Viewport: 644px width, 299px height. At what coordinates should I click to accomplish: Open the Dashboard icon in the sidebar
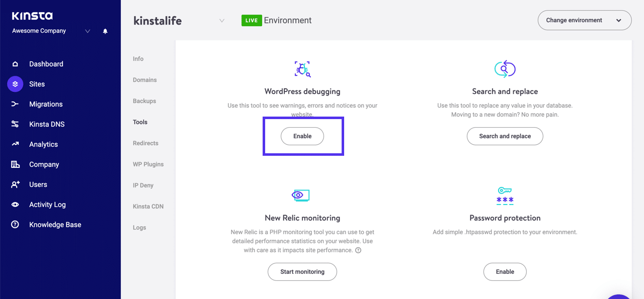coord(16,64)
